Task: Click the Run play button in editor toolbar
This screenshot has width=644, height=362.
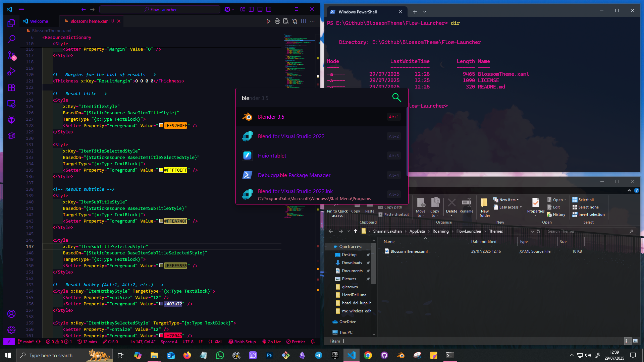Action: click(268, 21)
